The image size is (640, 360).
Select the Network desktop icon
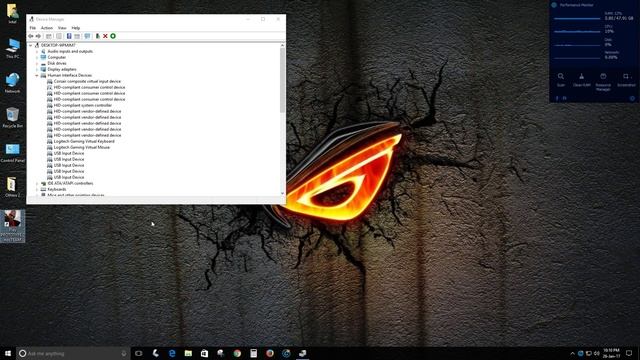tap(13, 83)
